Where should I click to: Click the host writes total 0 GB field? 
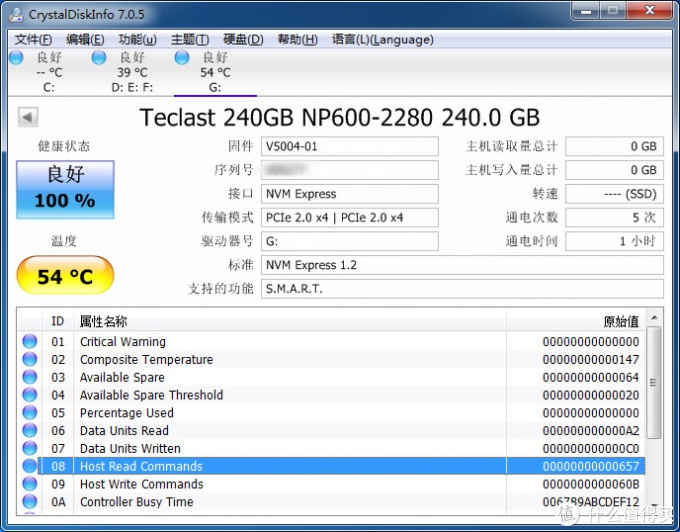coord(615,170)
